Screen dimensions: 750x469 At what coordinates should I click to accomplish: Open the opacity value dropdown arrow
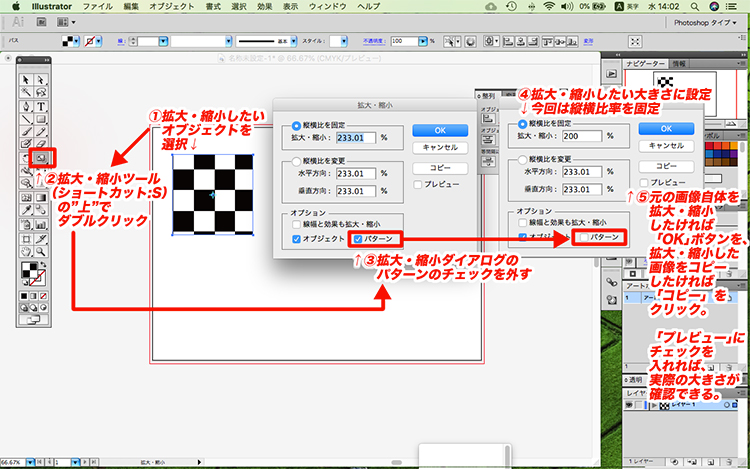tap(422, 43)
